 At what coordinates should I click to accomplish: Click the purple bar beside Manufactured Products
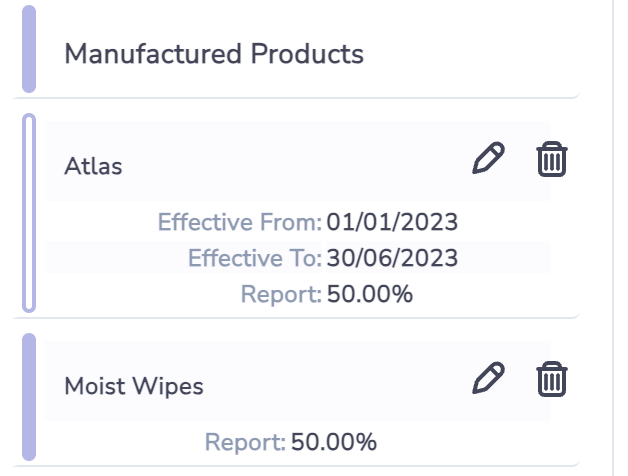point(29,49)
